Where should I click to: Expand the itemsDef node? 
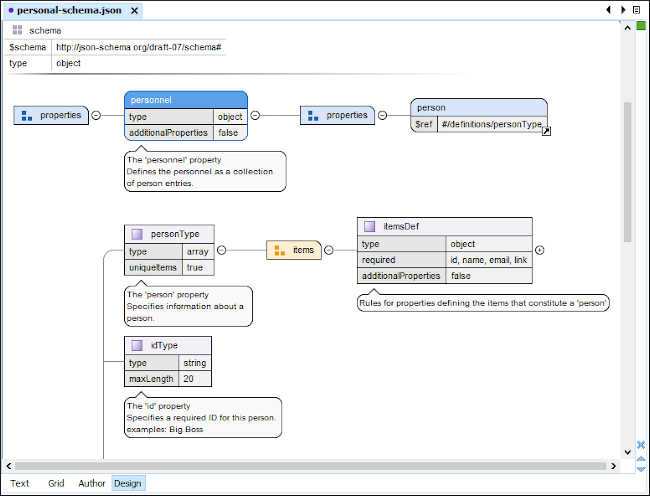pos(540,250)
